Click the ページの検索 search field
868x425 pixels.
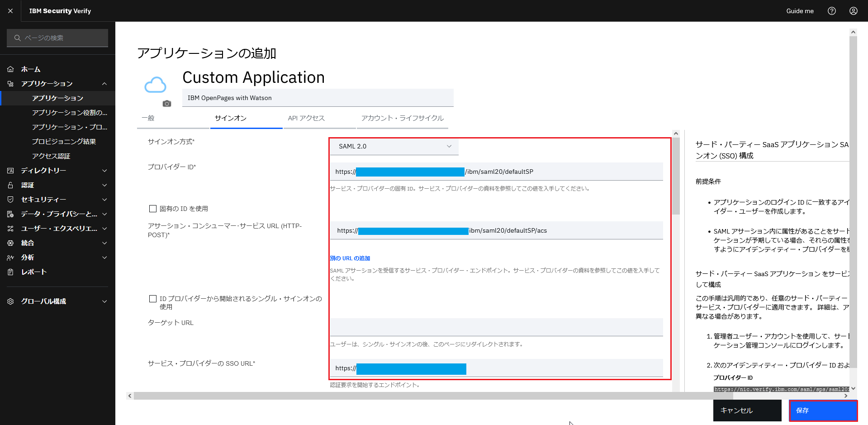[x=57, y=38]
